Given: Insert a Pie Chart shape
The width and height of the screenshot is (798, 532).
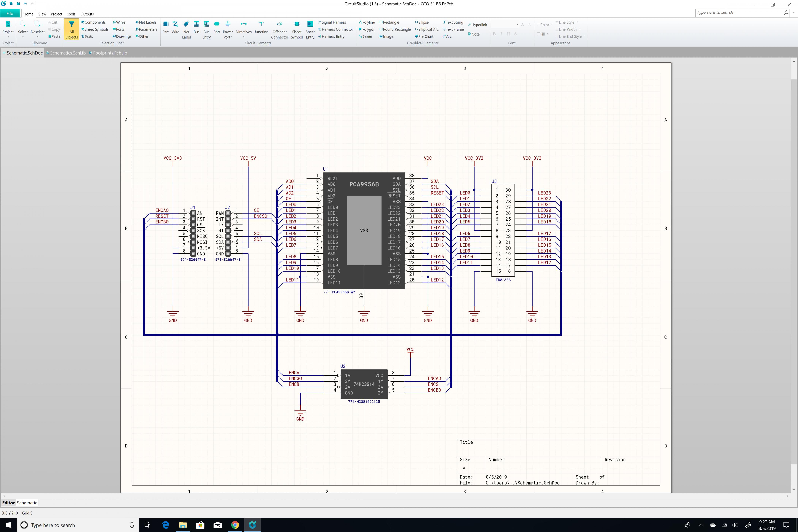Looking at the screenshot, I should coord(424,37).
